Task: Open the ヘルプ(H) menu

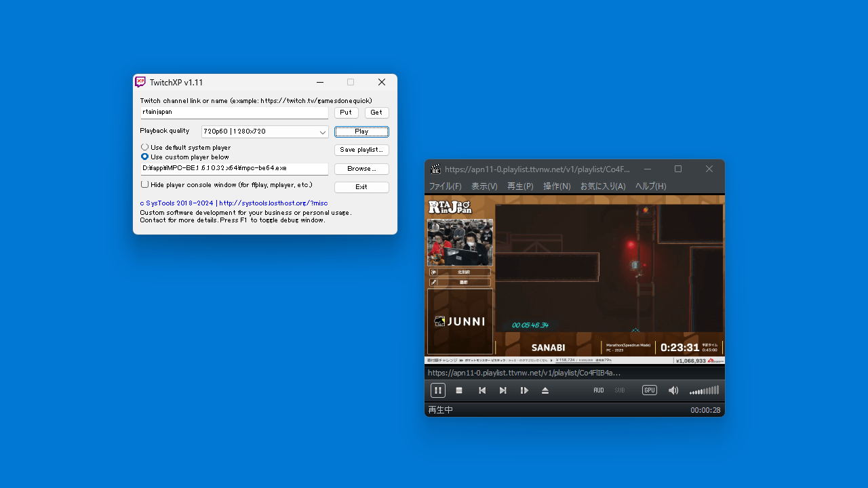Action: coord(650,186)
